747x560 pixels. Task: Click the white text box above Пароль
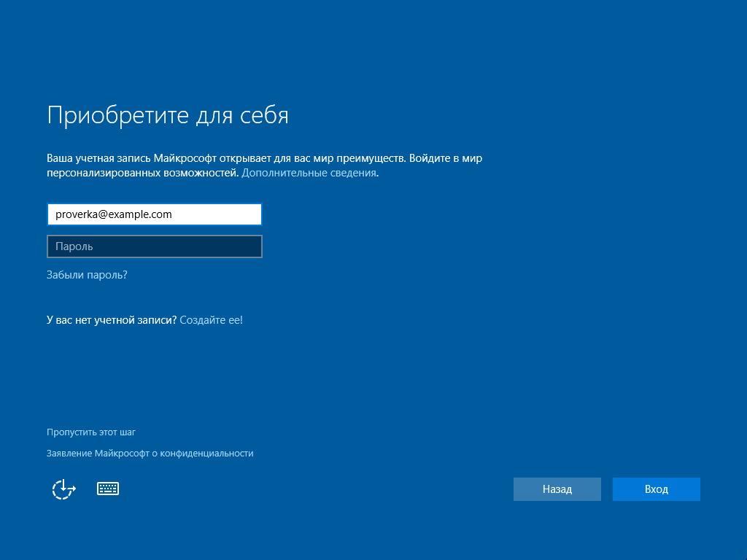click(154, 214)
